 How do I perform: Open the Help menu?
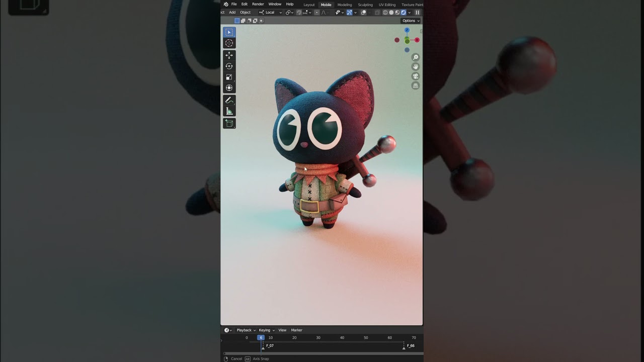click(x=290, y=4)
